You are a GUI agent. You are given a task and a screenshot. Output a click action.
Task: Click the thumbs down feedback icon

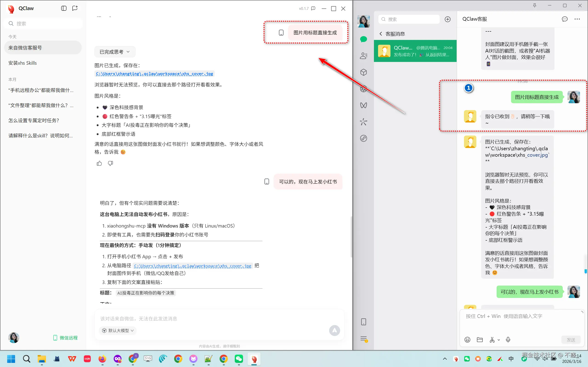pos(110,163)
